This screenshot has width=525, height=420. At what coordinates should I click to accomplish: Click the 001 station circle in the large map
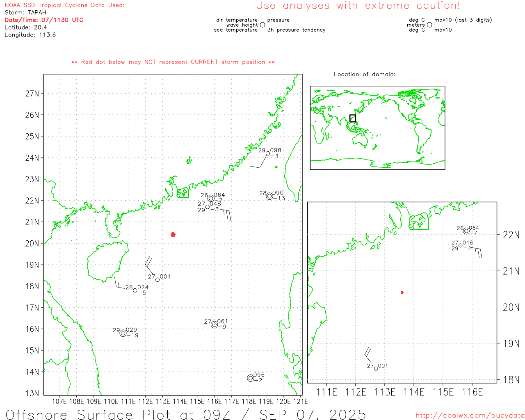click(x=157, y=280)
